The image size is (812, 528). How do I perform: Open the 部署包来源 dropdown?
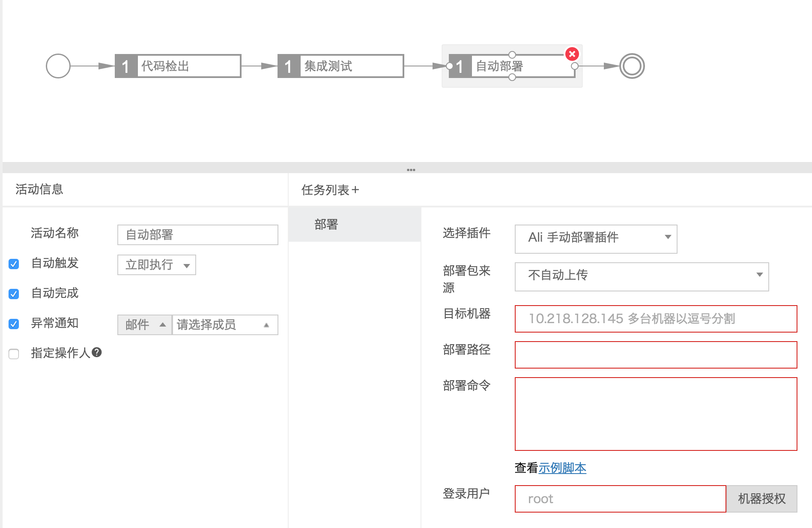[642, 276]
